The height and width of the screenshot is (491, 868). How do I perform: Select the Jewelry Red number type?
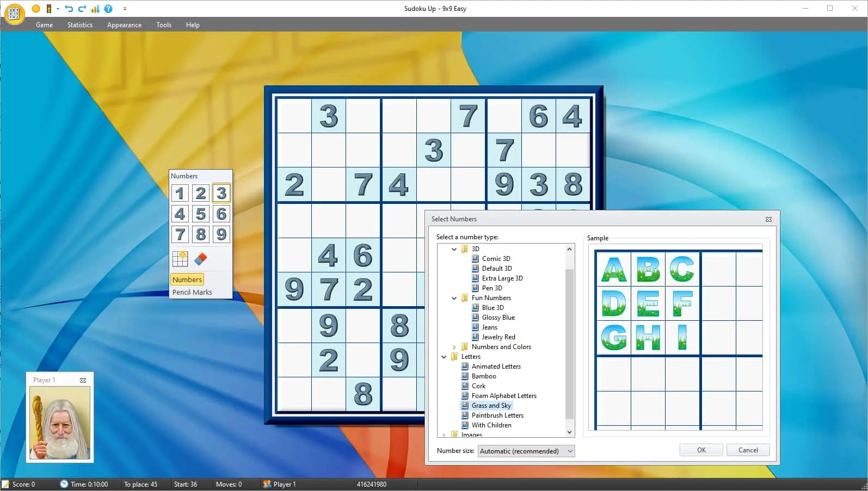coord(498,337)
